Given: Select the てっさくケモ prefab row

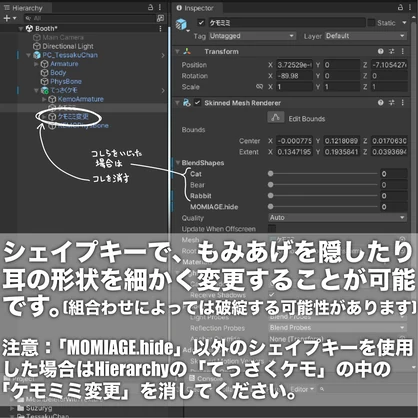Looking at the screenshot, I should tap(64, 90).
